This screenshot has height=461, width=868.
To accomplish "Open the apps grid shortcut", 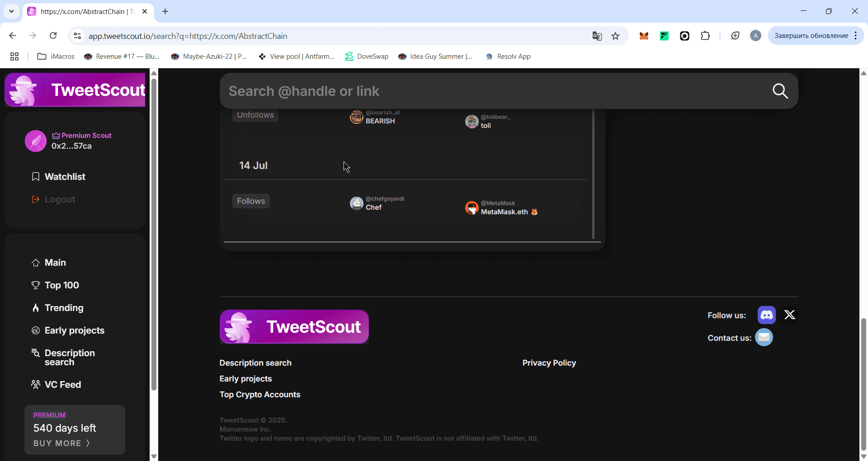I will click(14, 56).
